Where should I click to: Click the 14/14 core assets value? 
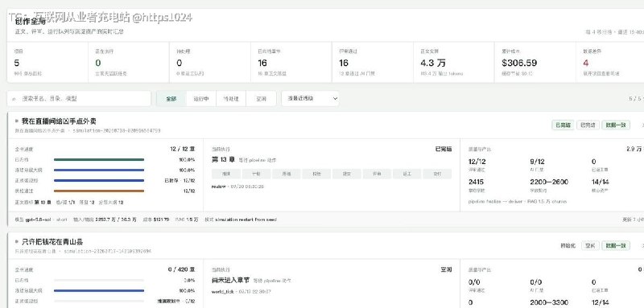(600, 182)
